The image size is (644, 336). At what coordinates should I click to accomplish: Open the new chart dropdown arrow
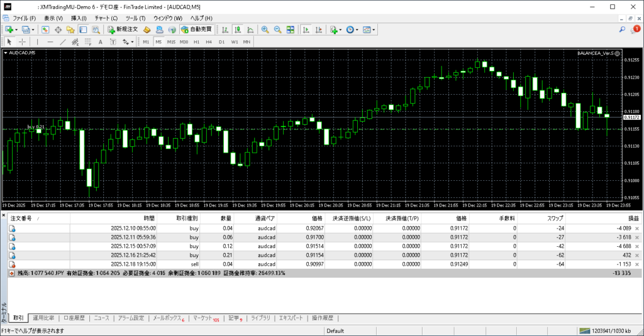(x=16, y=30)
